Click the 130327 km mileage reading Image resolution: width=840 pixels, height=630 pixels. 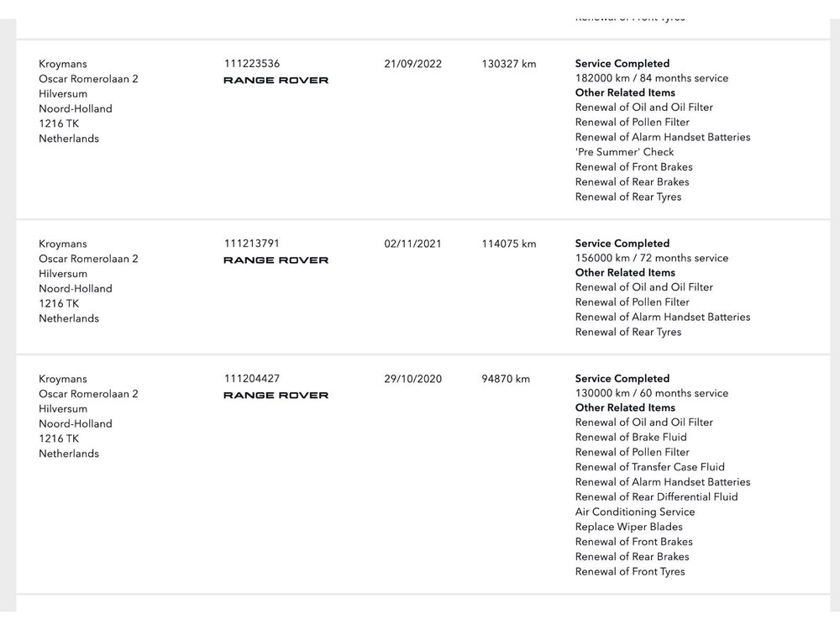tap(508, 64)
